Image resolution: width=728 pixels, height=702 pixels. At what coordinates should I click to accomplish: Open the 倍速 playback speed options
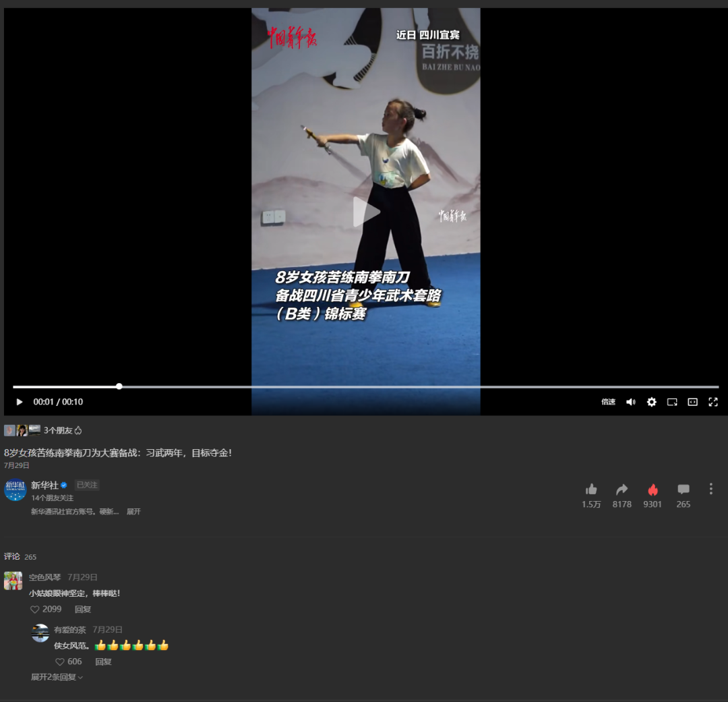pyautogui.click(x=608, y=401)
